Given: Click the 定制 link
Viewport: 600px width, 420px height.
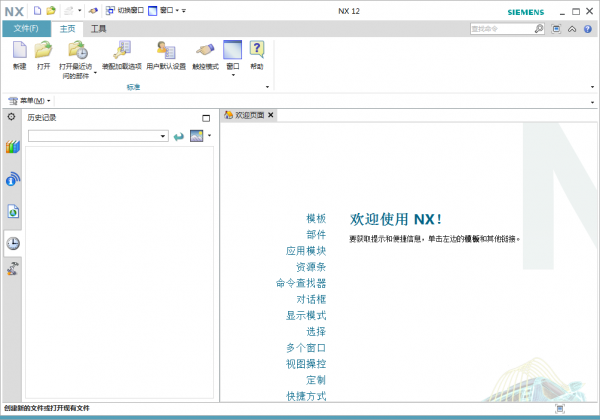Looking at the screenshot, I should click(316, 380).
